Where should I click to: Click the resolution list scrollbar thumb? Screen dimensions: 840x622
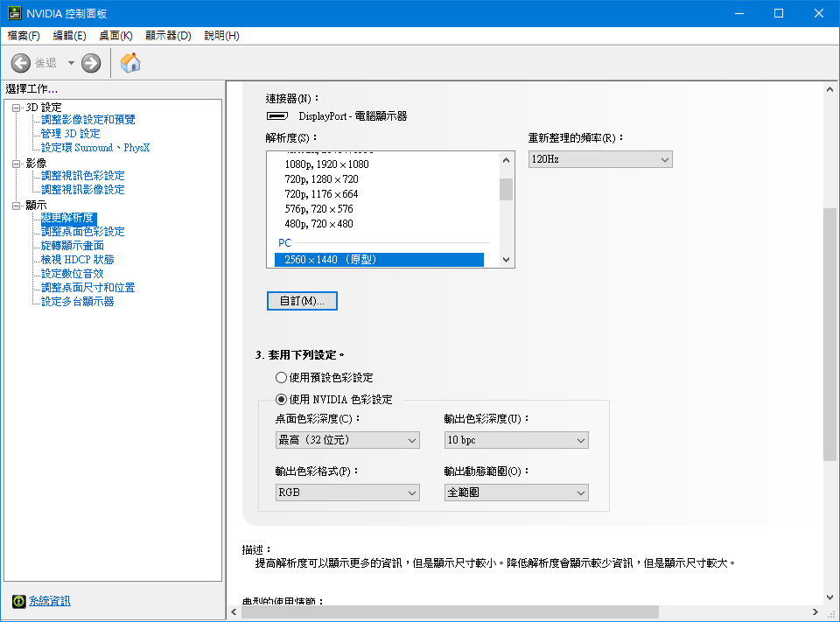pyautogui.click(x=507, y=189)
